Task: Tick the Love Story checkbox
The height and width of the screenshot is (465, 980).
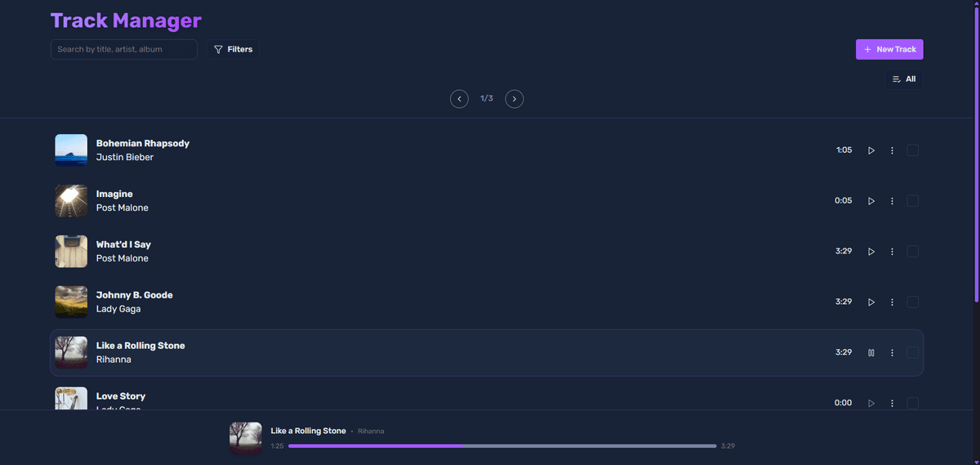Action: pos(913,403)
